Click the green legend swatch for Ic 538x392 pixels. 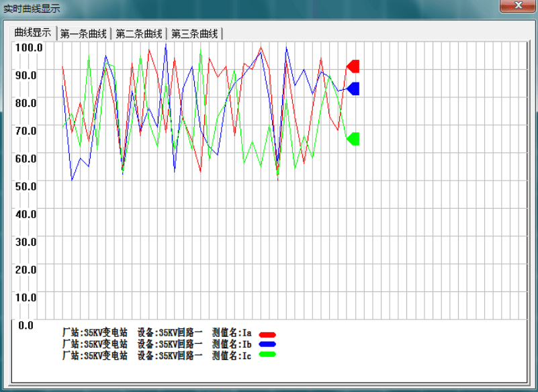coord(267,354)
